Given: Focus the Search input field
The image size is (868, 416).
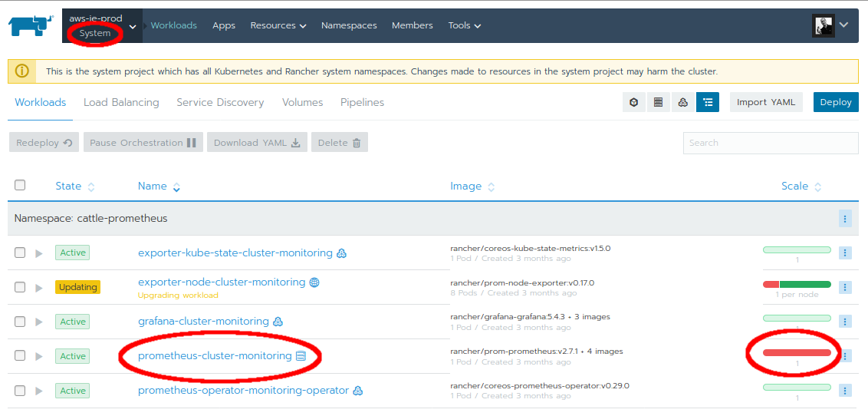Looking at the screenshot, I should click(771, 143).
